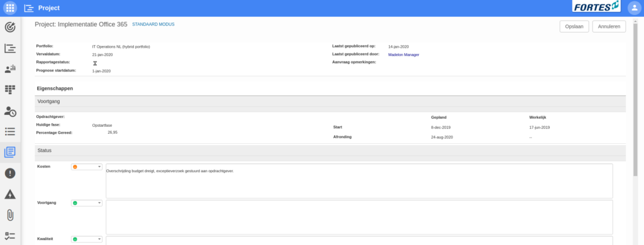Open the attachments paperclip icon
Screen dimensions: 644x245
(10, 215)
